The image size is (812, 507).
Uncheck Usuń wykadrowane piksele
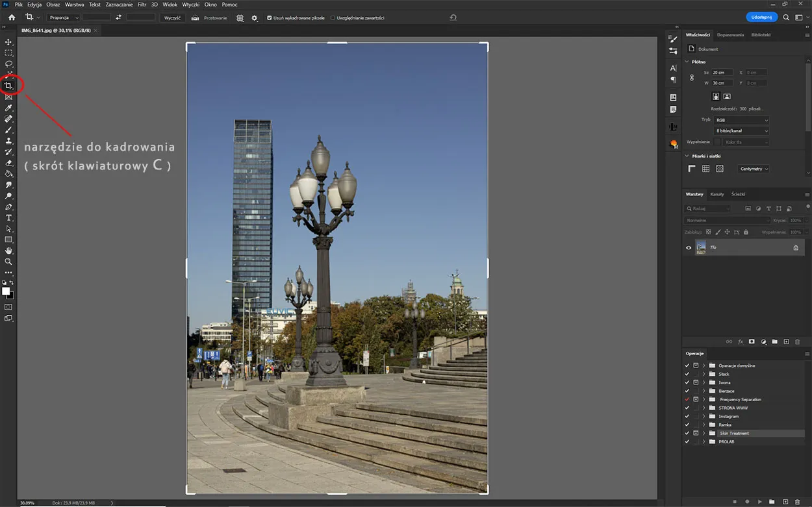tap(269, 18)
